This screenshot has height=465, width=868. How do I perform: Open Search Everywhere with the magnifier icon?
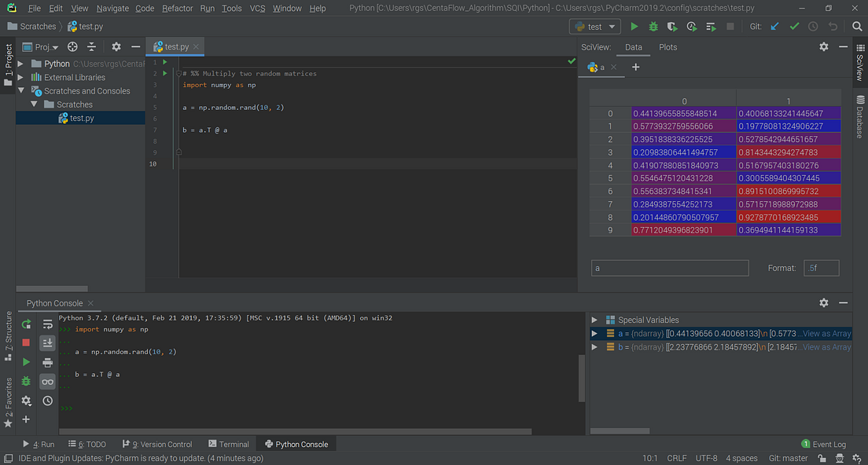coord(856,26)
